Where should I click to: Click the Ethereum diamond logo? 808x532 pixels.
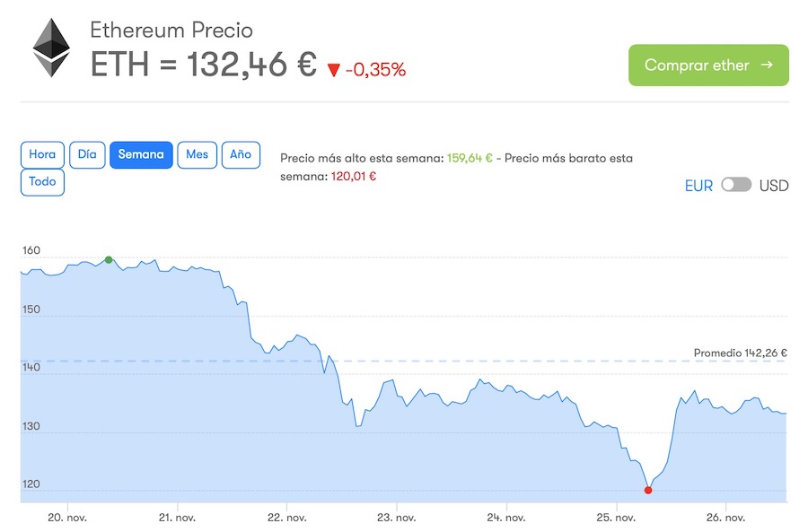pyautogui.click(x=51, y=48)
